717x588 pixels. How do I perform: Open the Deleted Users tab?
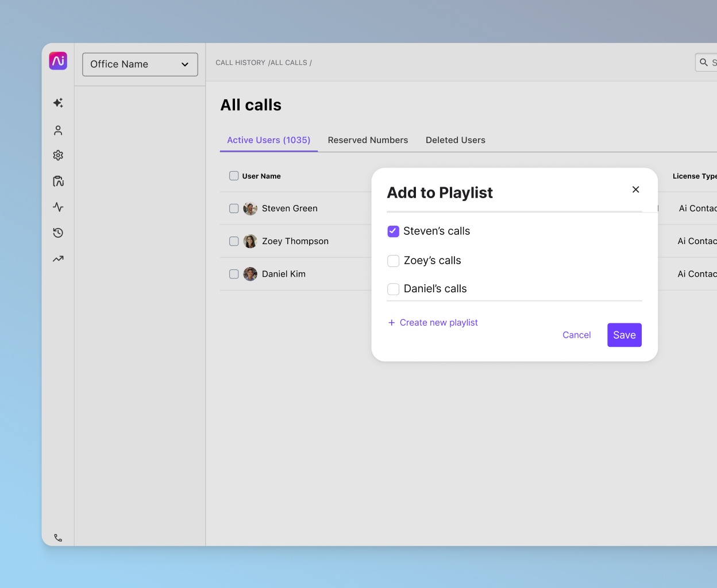click(456, 140)
